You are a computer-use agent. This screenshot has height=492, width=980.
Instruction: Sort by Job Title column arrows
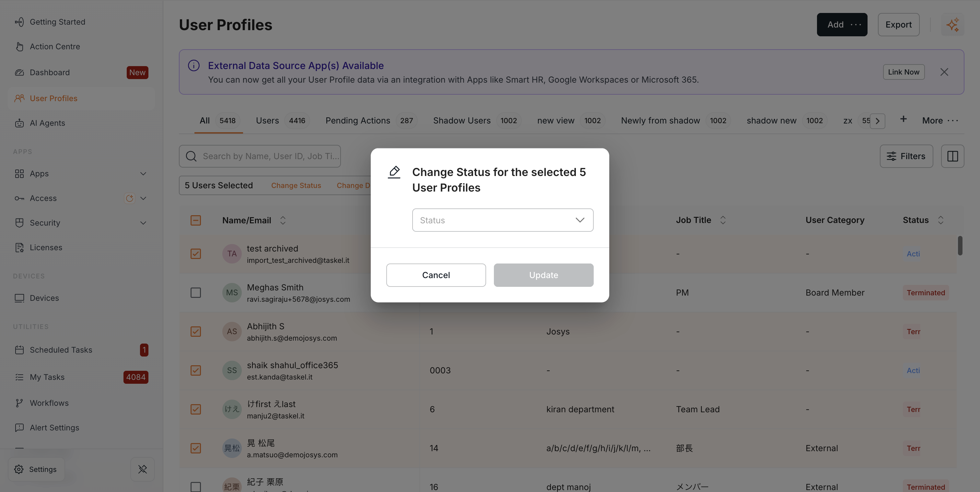(x=723, y=220)
